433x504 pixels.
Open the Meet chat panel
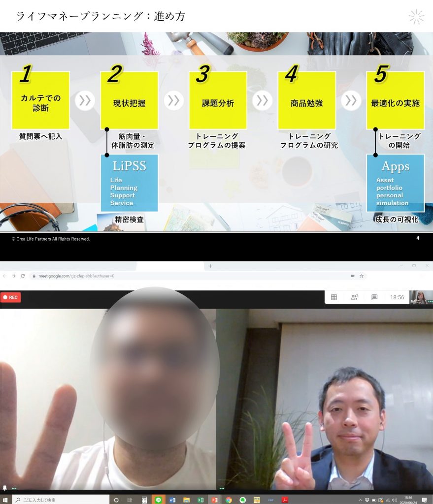pyautogui.click(x=374, y=297)
